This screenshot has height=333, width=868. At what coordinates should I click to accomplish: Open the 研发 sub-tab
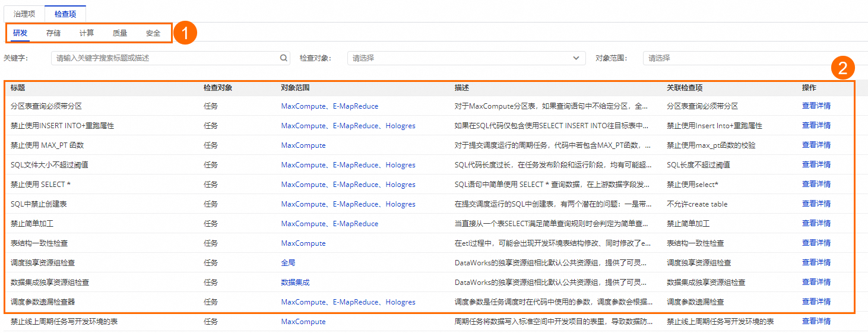pos(20,33)
